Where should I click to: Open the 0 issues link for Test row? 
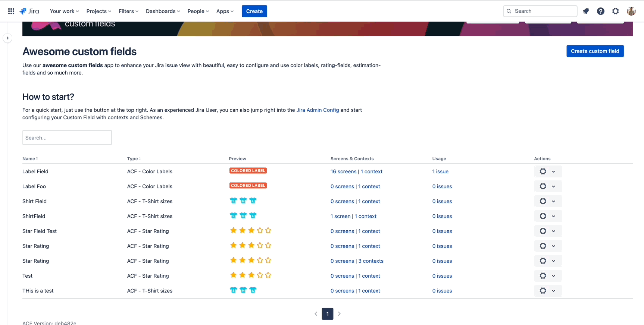pos(442,276)
